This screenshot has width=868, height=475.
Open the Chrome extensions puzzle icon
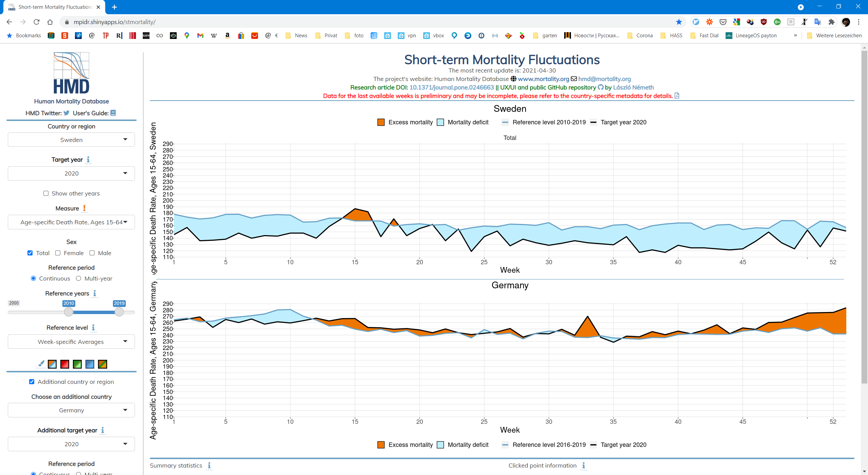[831, 22]
